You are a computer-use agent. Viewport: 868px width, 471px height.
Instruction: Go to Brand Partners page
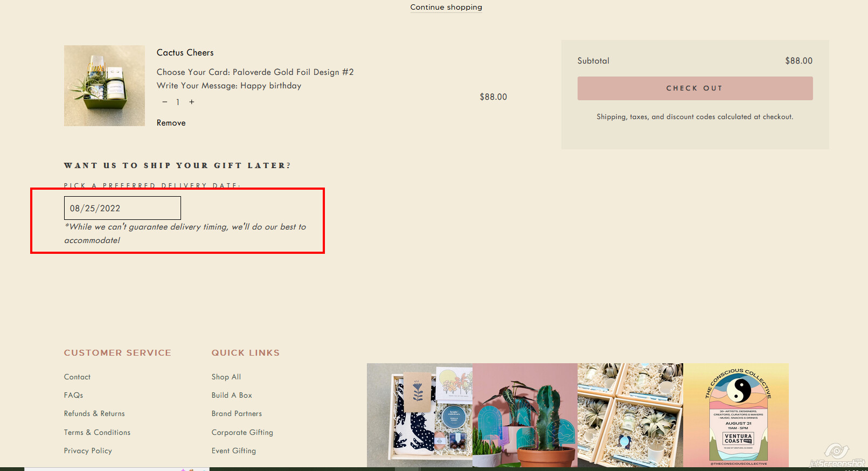tap(237, 414)
